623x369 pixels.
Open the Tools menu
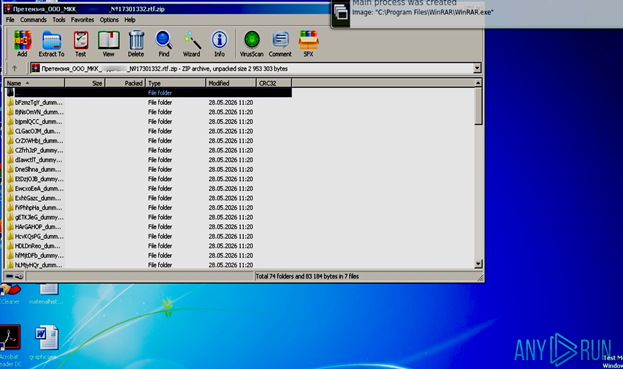tap(59, 20)
